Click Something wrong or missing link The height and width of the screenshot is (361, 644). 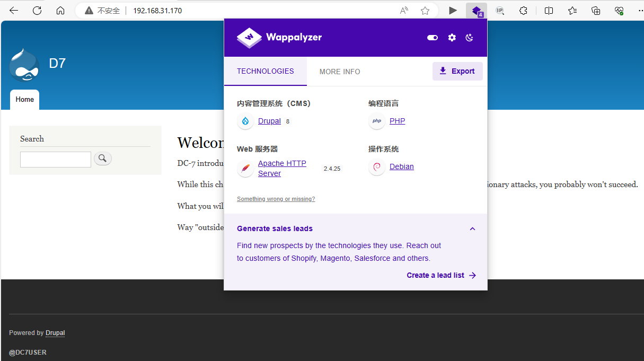276,199
